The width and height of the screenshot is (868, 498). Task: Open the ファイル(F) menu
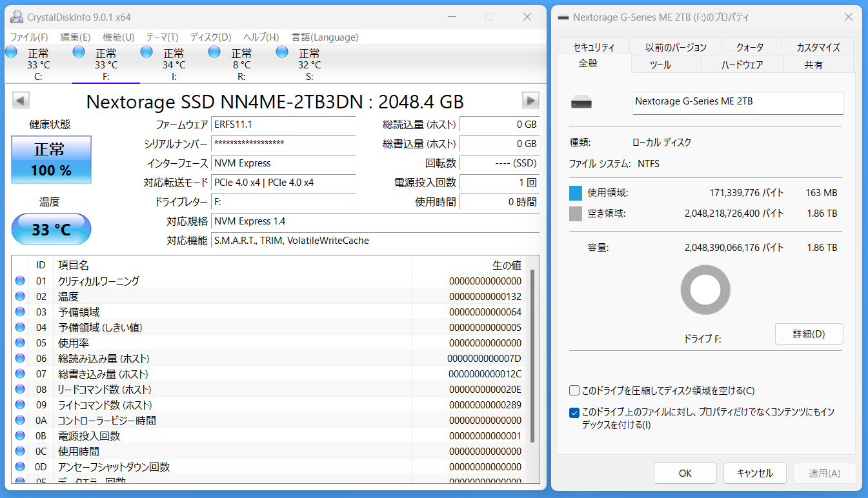pos(29,37)
